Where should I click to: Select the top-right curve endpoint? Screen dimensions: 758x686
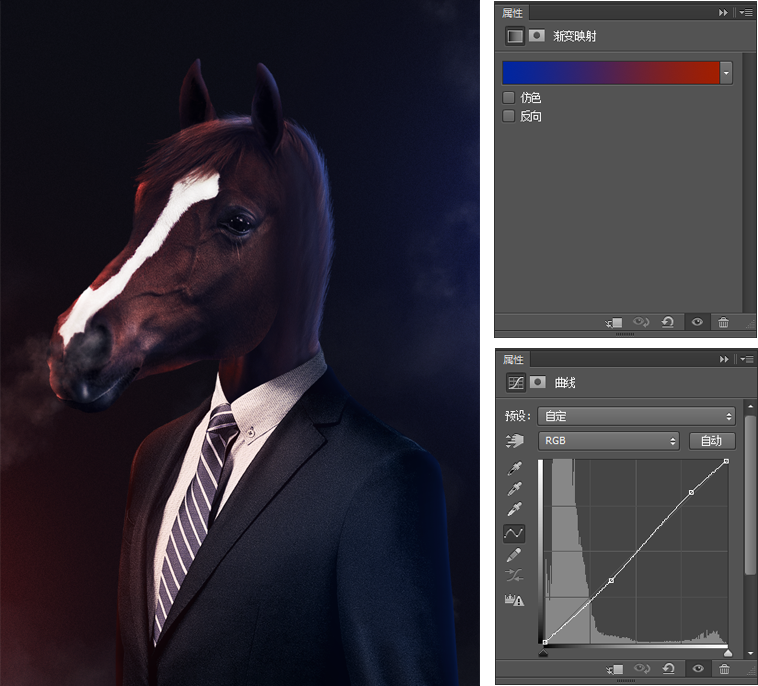pyautogui.click(x=727, y=462)
